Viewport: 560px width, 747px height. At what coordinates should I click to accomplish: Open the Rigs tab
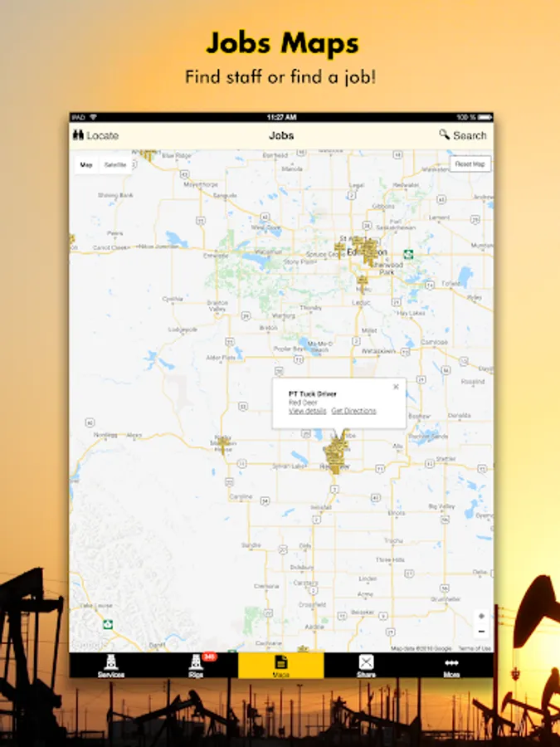pos(196,666)
